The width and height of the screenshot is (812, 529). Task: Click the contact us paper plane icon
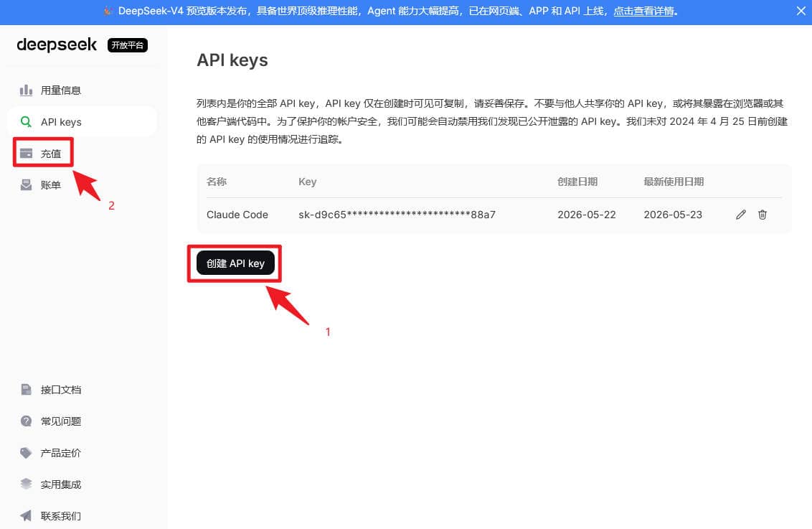26,515
